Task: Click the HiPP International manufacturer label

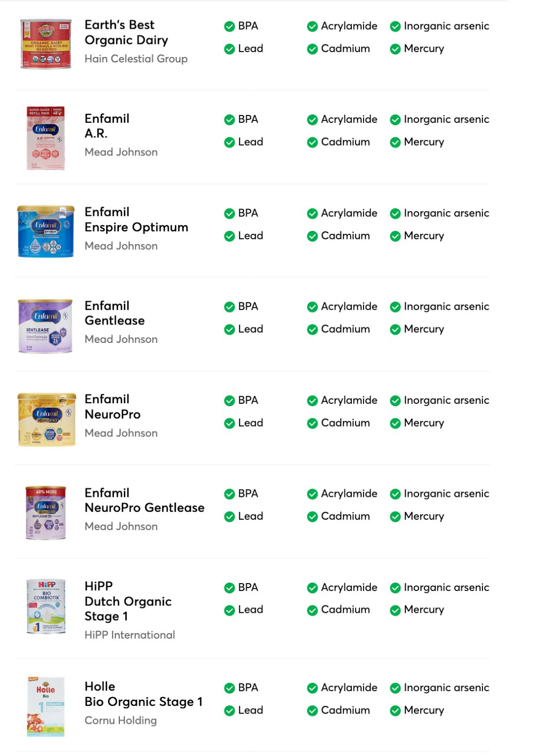Action: click(x=129, y=635)
